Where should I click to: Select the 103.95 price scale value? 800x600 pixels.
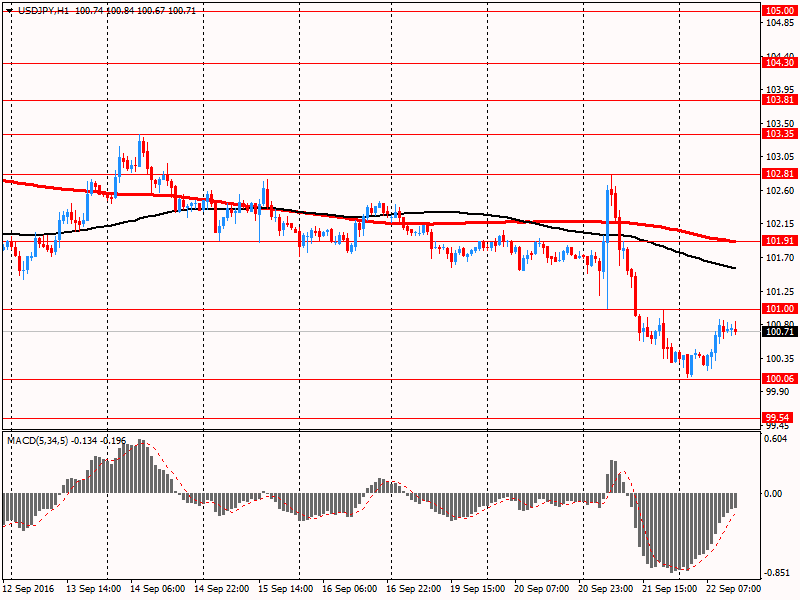780,90
